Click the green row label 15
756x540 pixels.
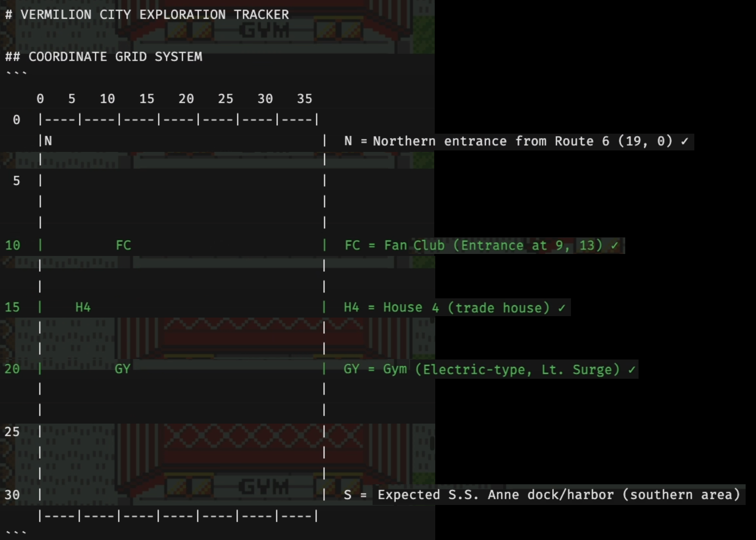[12, 307]
